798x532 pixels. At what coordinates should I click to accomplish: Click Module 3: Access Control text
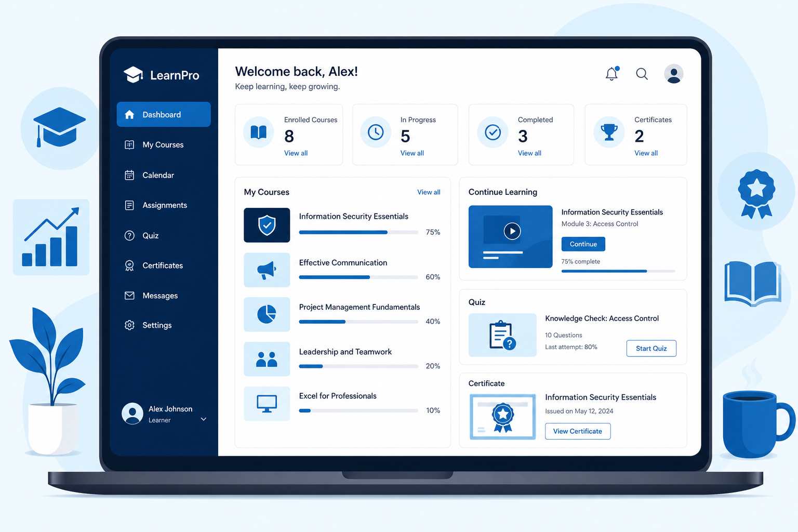(x=600, y=224)
